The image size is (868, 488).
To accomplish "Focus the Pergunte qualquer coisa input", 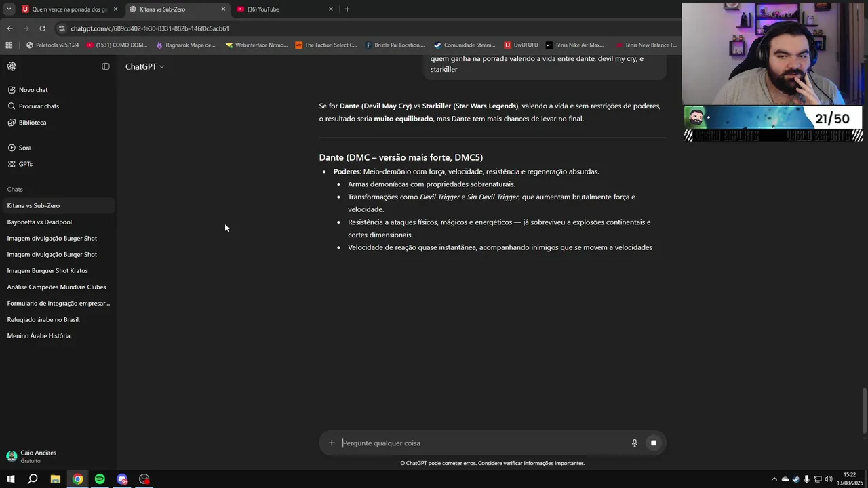I will point(481,443).
